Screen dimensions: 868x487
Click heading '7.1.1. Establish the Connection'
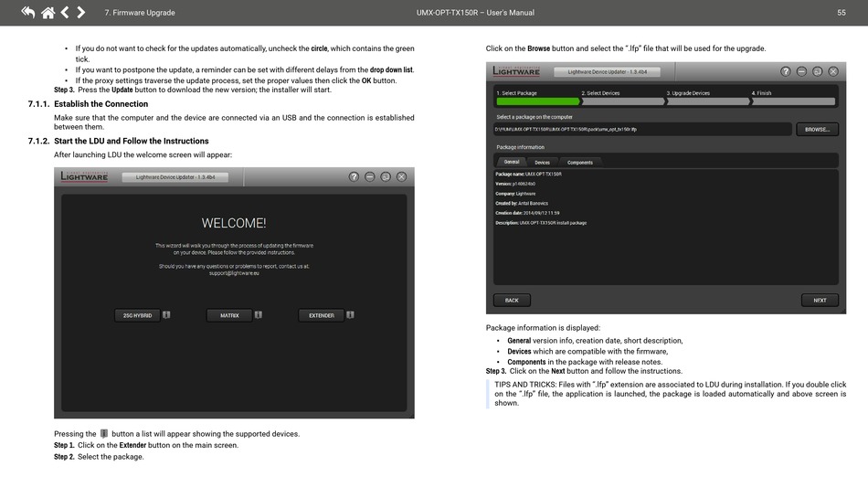(x=88, y=103)
